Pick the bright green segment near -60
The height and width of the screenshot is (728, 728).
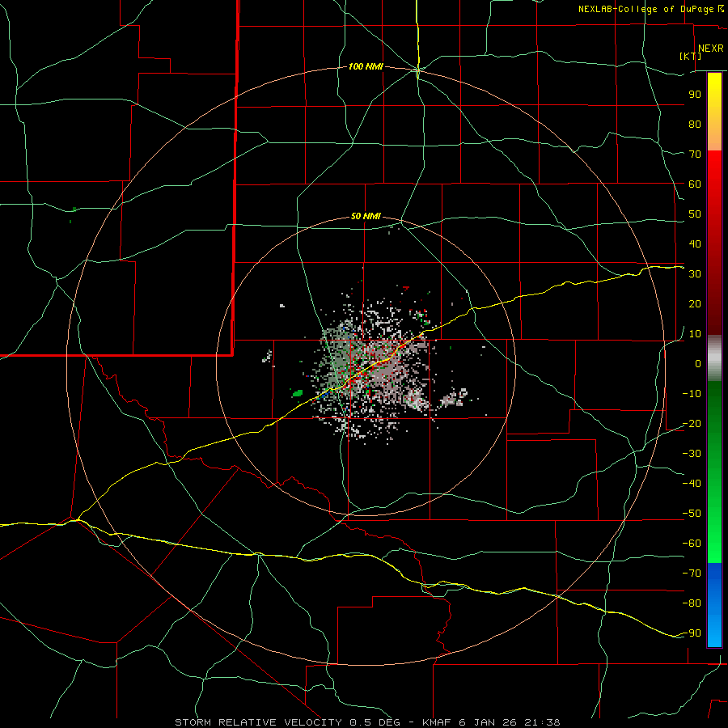click(714, 544)
